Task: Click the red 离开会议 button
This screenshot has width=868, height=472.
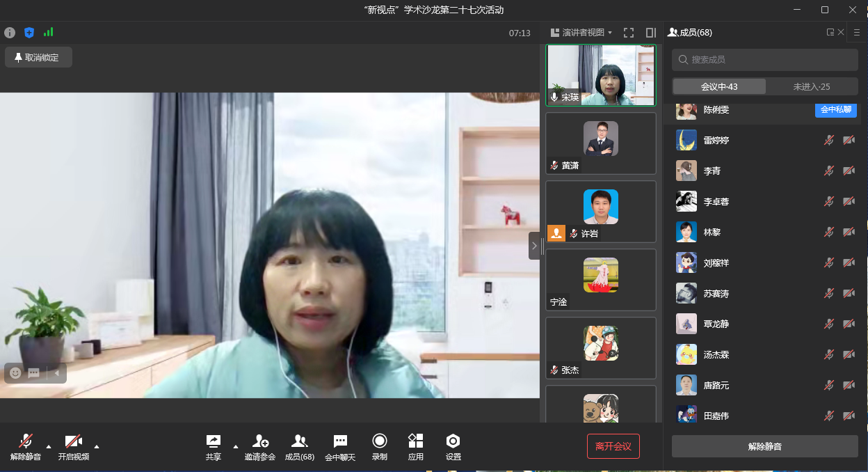Action: click(613, 446)
